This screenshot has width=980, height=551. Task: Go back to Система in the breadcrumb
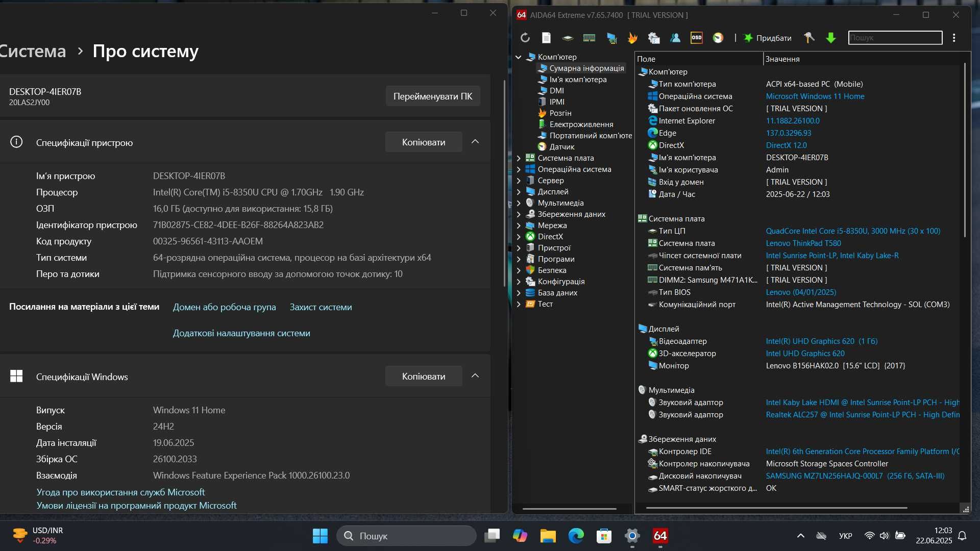tap(32, 51)
